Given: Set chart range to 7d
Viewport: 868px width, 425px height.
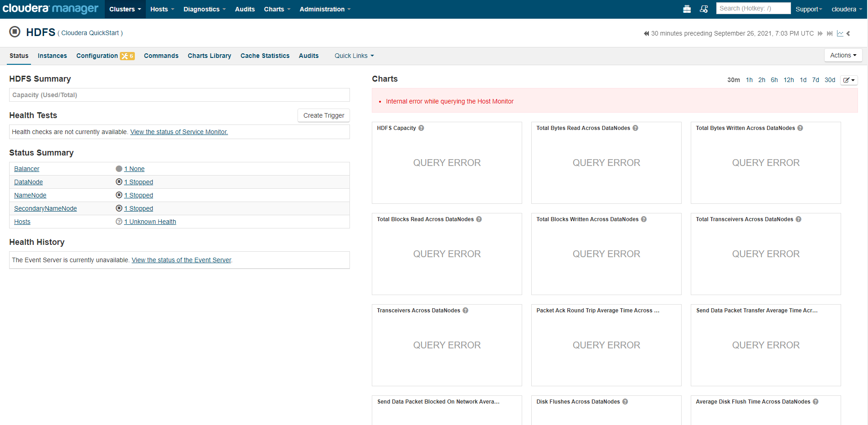Looking at the screenshot, I should [816, 80].
